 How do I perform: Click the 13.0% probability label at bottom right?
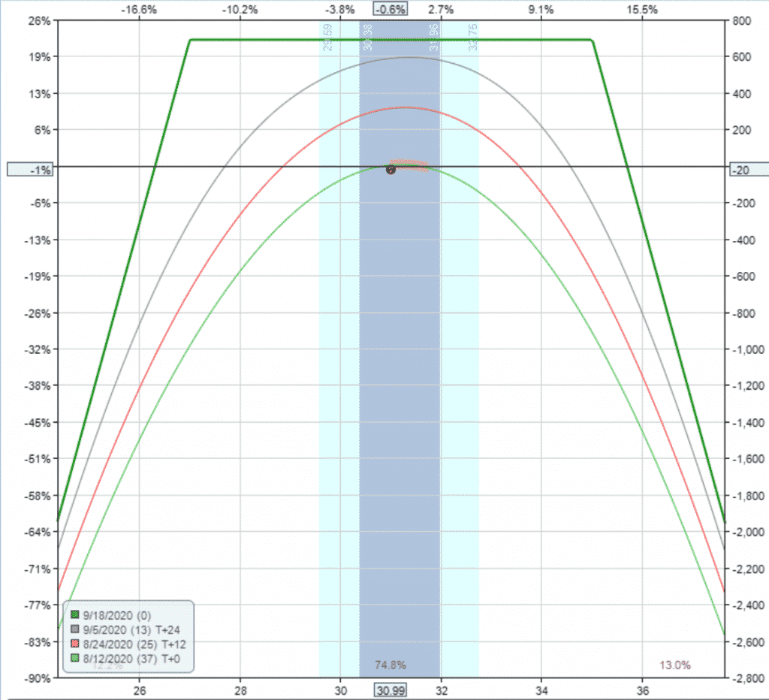[x=675, y=665]
